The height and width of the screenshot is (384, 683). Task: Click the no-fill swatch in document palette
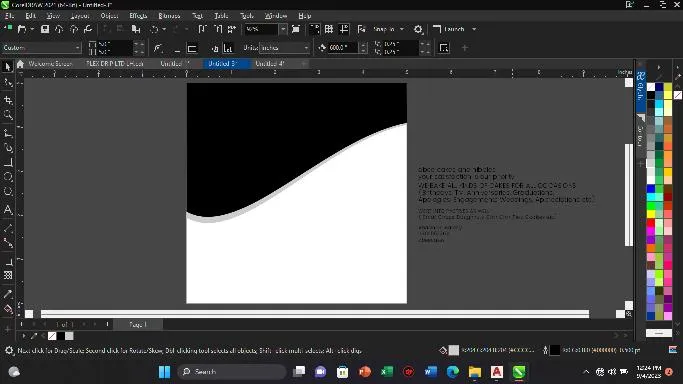point(52,336)
